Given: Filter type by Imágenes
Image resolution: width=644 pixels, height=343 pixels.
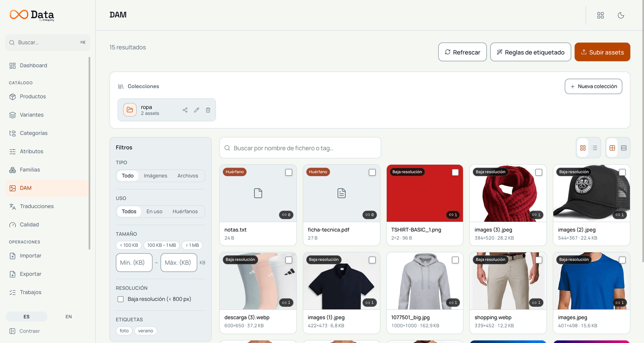Looking at the screenshot, I should click(155, 176).
